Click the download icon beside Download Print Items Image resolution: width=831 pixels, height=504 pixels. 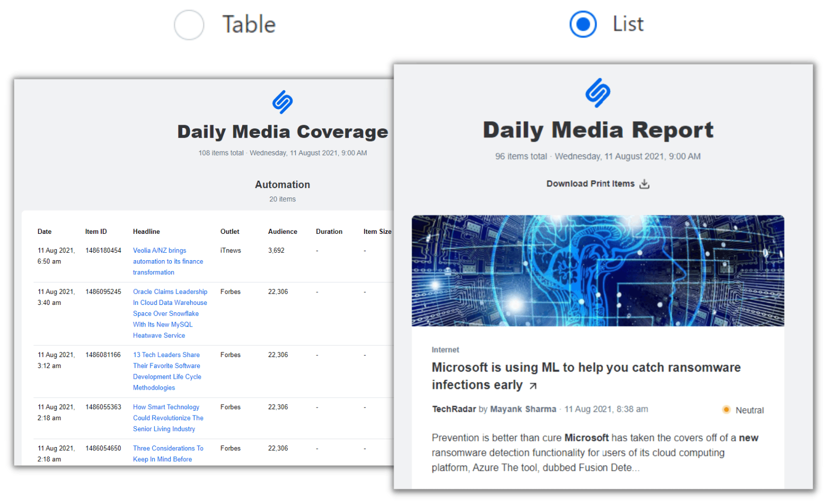(644, 184)
